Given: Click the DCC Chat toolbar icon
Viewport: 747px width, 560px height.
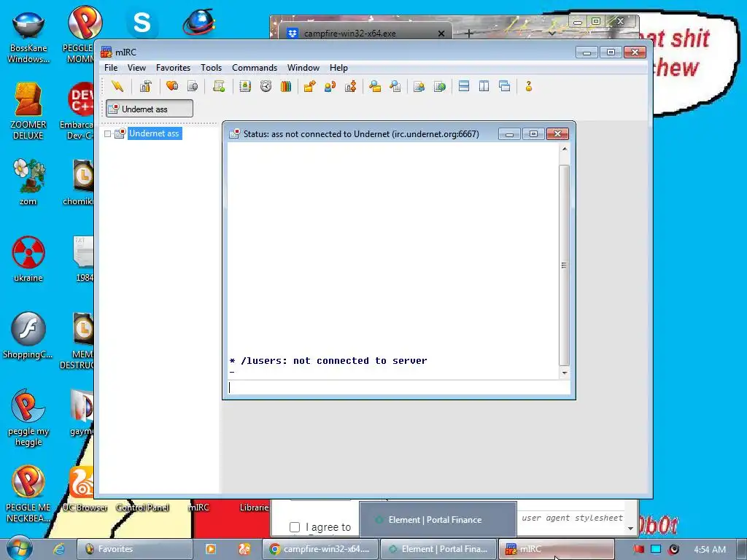Looking at the screenshot, I should tap(330, 86).
